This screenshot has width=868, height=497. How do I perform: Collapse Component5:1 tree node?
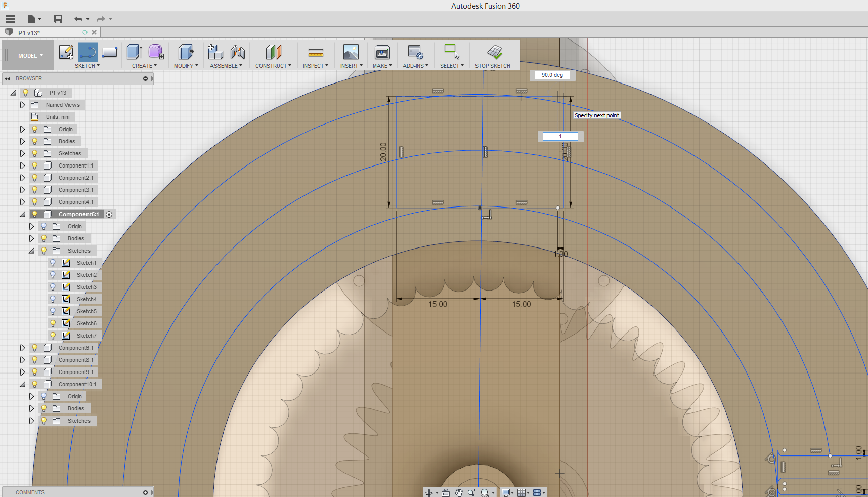click(22, 214)
